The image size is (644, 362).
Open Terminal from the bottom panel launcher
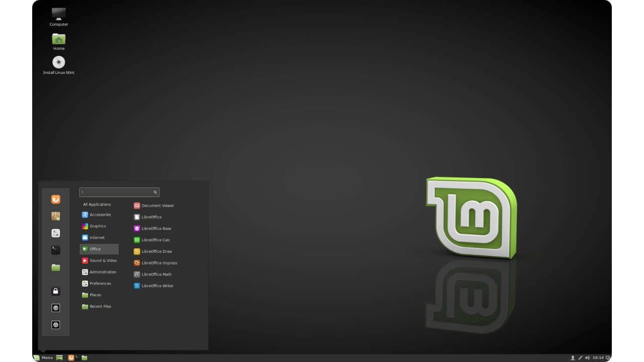[77, 358]
